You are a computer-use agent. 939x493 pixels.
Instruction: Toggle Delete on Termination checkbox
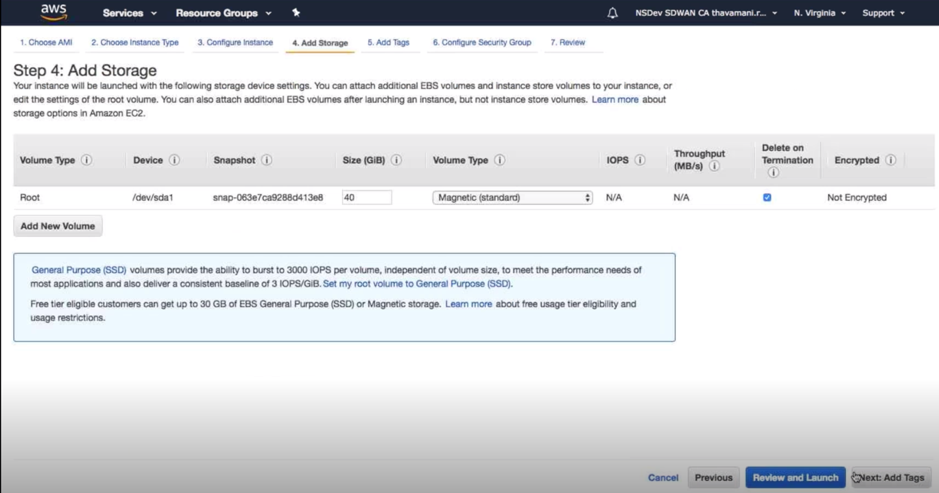click(767, 197)
